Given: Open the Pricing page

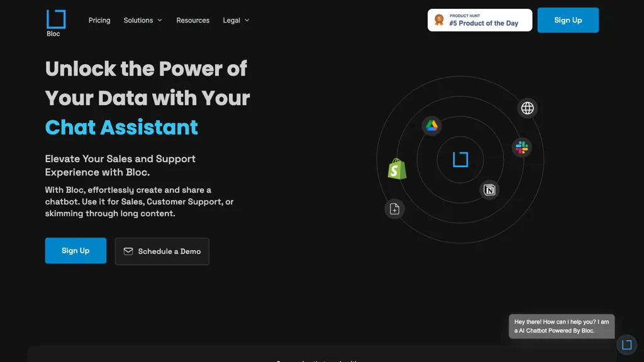Looking at the screenshot, I should coord(99,20).
